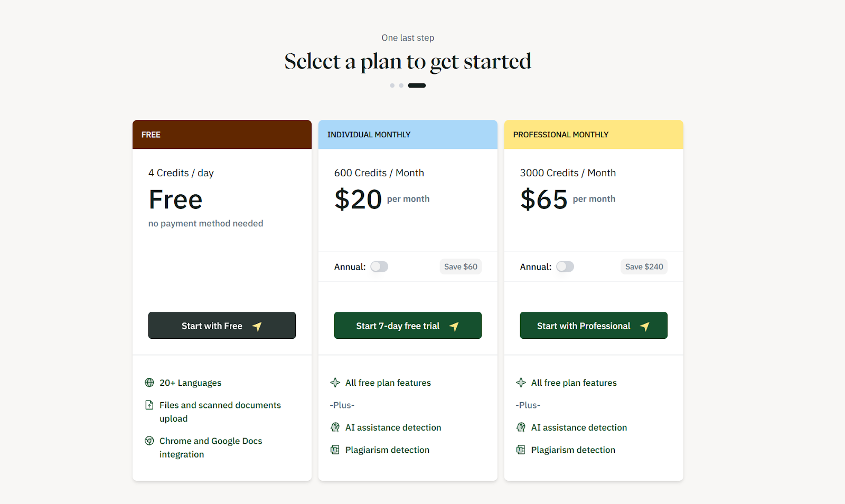Click Plagiarism detection icon in Individual plan

point(335,450)
